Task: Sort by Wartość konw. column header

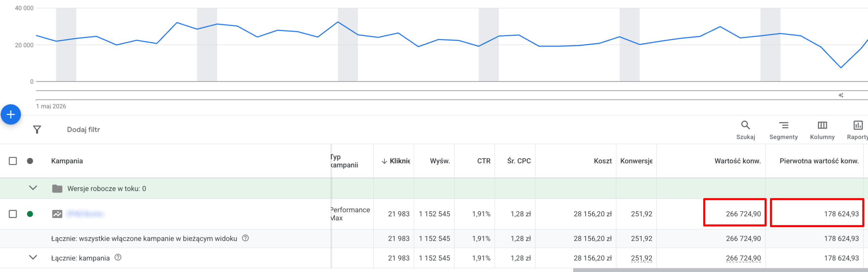Action: coord(737,161)
